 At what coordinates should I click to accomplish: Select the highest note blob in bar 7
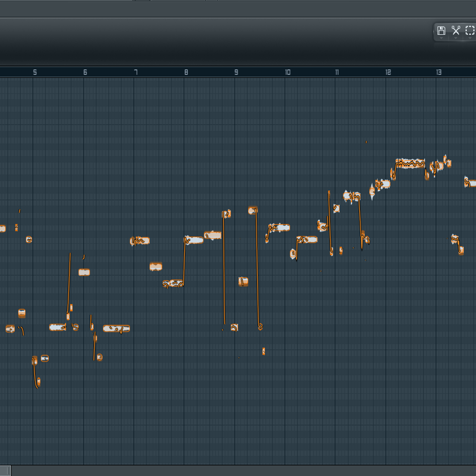point(140,241)
